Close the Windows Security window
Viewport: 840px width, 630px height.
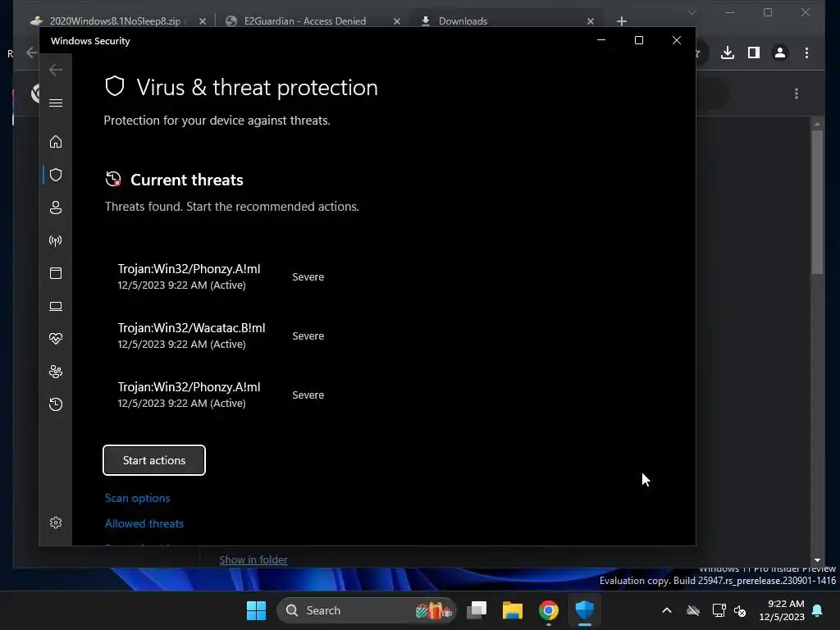(x=677, y=40)
